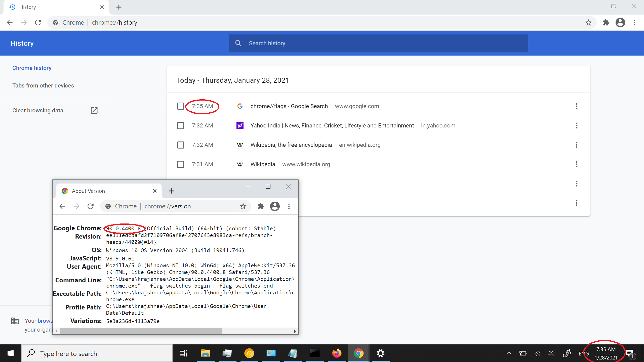The width and height of the screenshot is (644, 362).
Task: Switch to Tabs from other devices
Action: [x=43, y=85]
